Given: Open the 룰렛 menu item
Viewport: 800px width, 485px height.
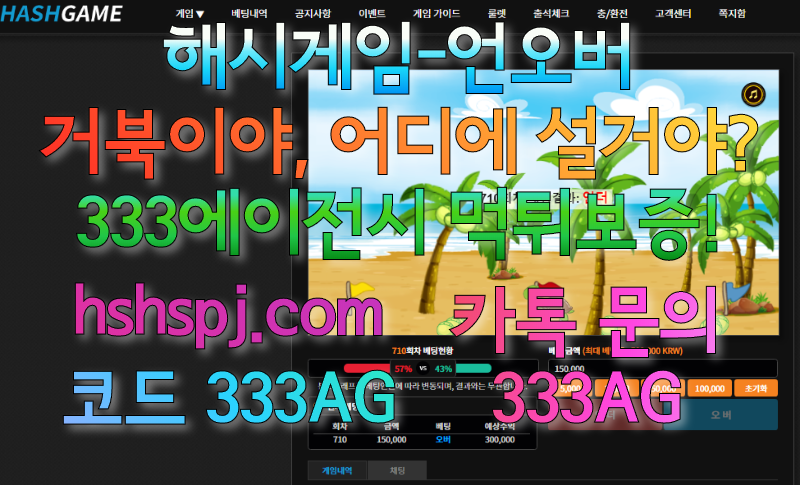Looking at the screenshot, I should pos(496,14).
